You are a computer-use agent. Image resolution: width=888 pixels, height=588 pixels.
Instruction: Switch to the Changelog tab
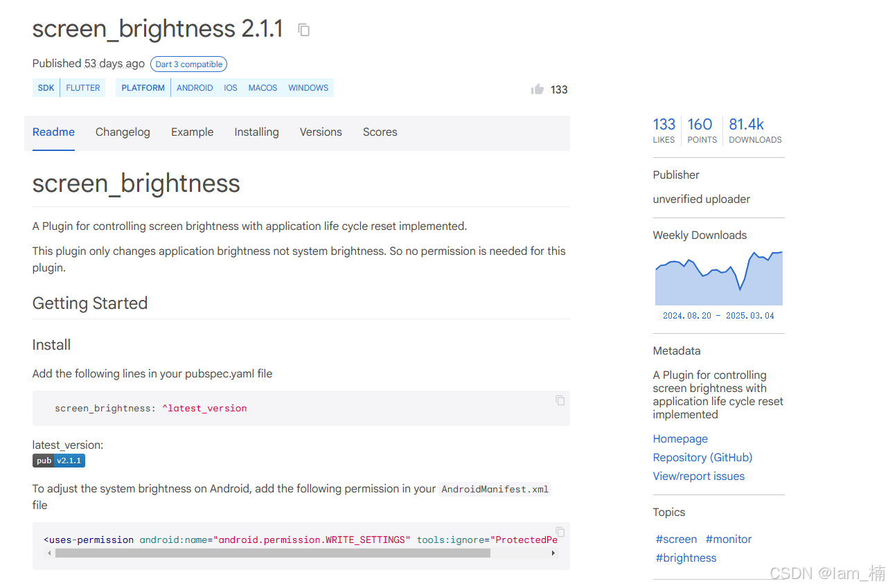pyautogui.click(x=123, y=132)
